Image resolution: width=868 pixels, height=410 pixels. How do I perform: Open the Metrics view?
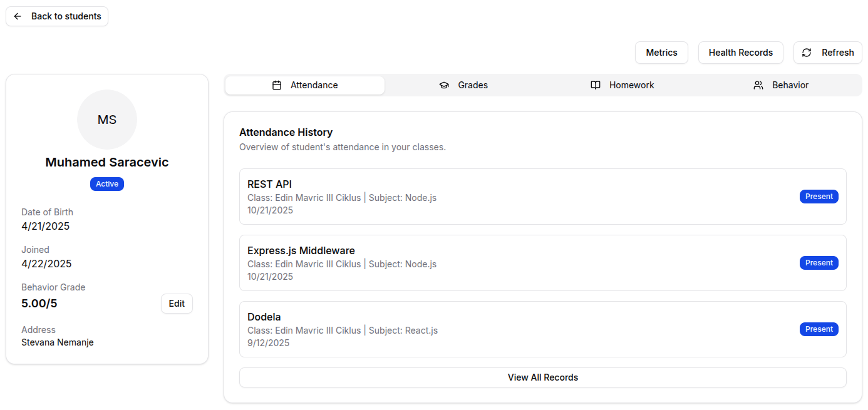tap(661, 53)
